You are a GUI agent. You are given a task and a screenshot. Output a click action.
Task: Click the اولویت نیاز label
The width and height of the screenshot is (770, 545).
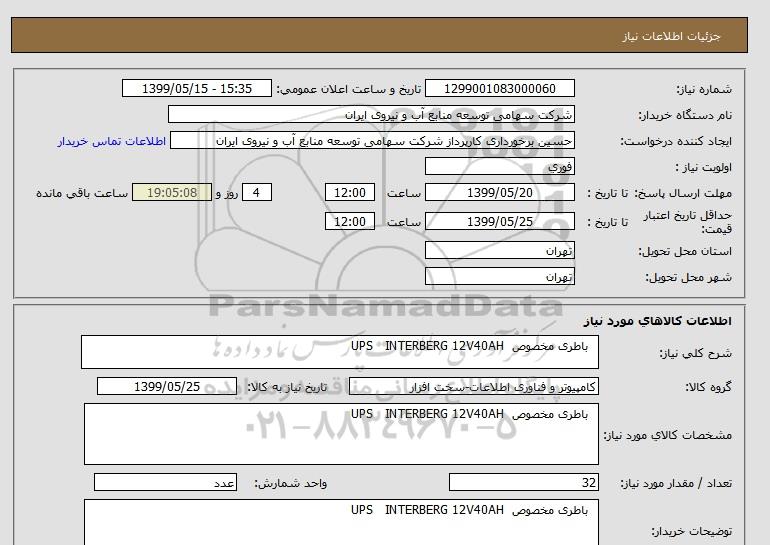703,167
